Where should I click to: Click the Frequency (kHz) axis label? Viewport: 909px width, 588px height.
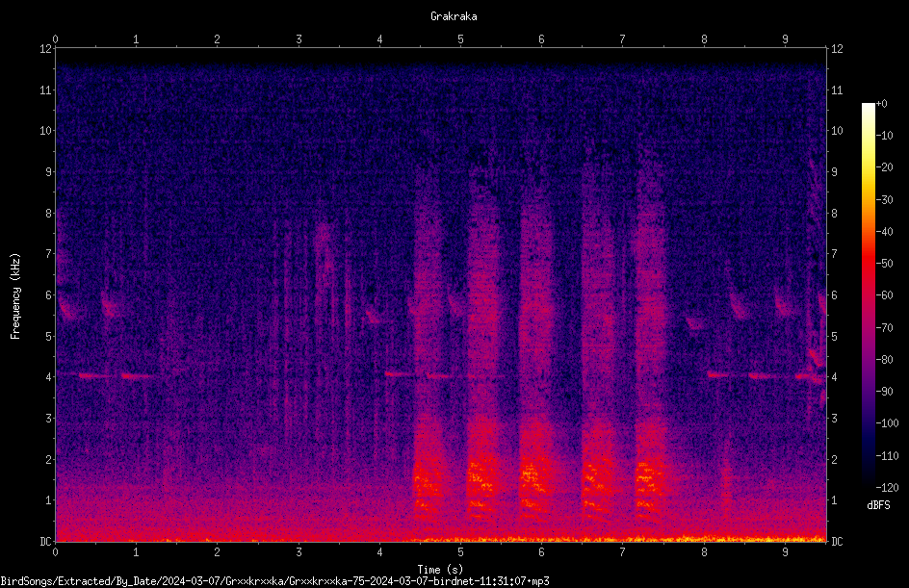click(x=15, y=296)
